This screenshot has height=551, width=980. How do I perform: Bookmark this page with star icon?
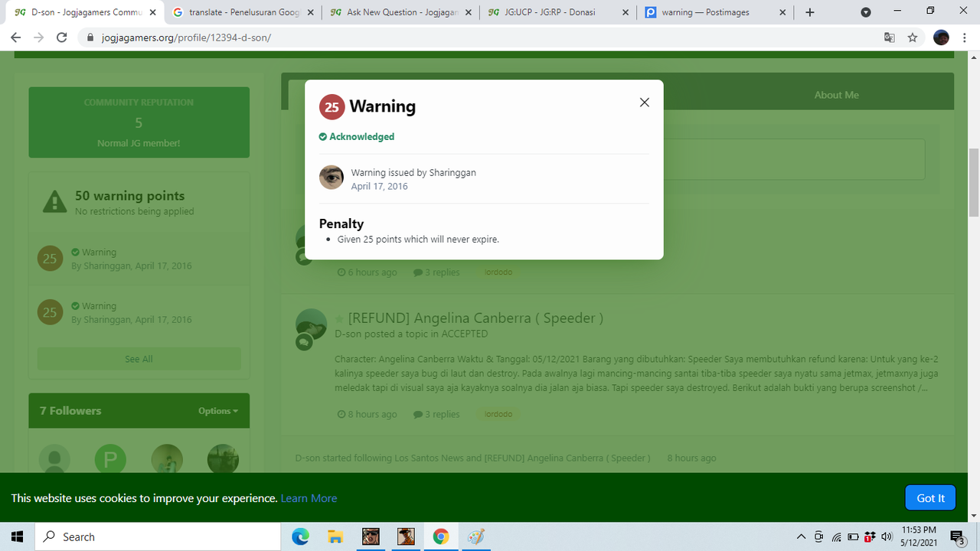[x=913, y=37]
